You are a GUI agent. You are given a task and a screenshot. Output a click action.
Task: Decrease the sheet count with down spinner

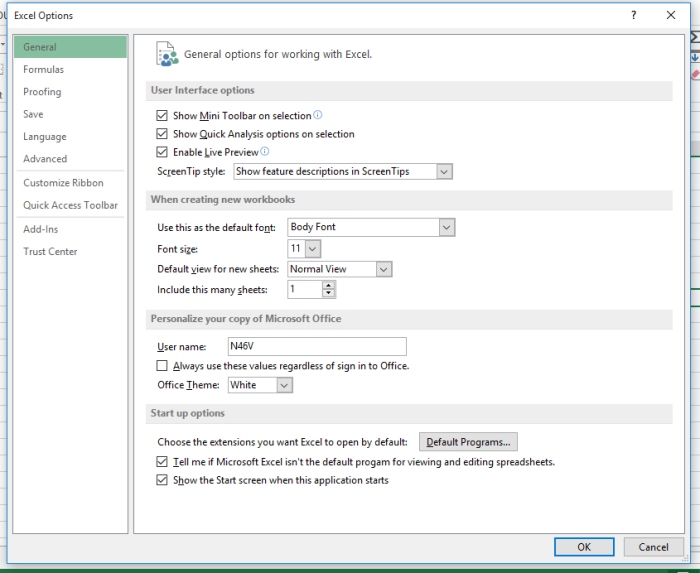coord(329,294)
